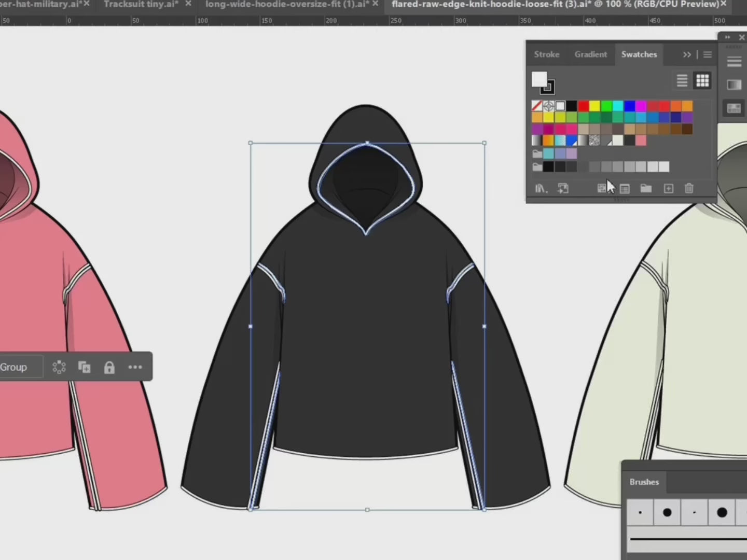Pick the bright red swatch
This screenshot has width=747, height=560.
(583, 106)
